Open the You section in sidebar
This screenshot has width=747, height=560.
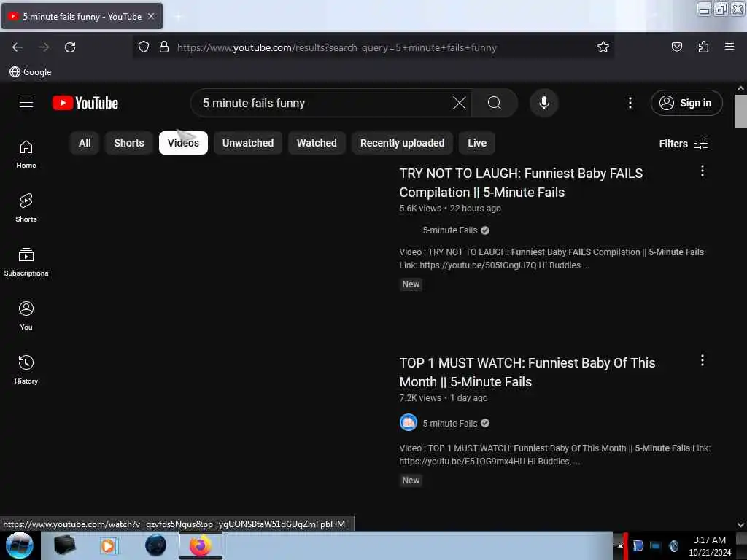tap(26, 316)
